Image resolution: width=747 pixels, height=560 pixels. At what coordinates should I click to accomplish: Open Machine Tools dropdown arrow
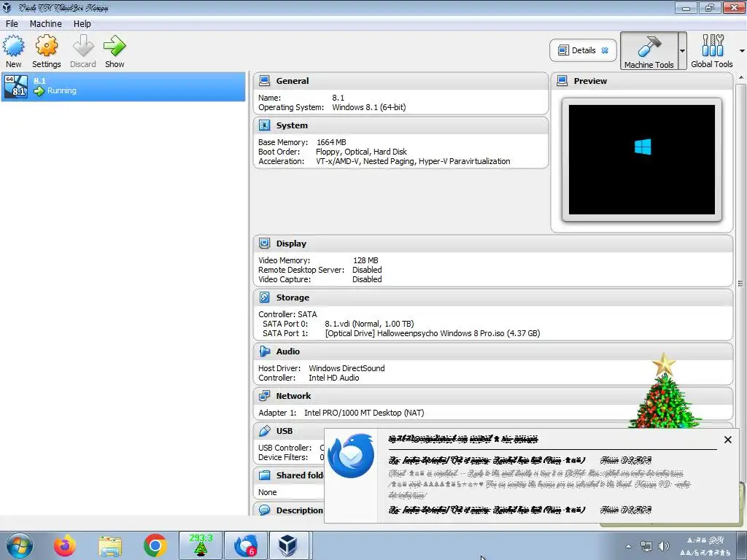click(x=682, y=50)
